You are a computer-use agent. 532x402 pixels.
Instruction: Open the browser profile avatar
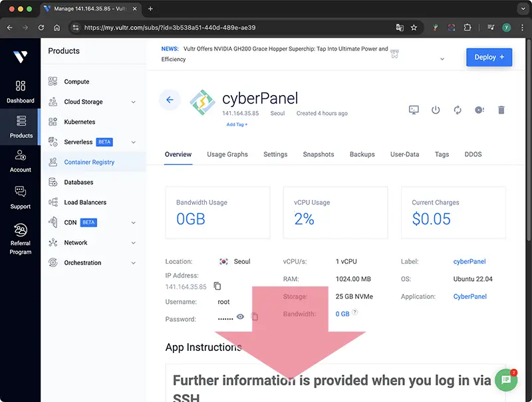(x=507, y=27)
